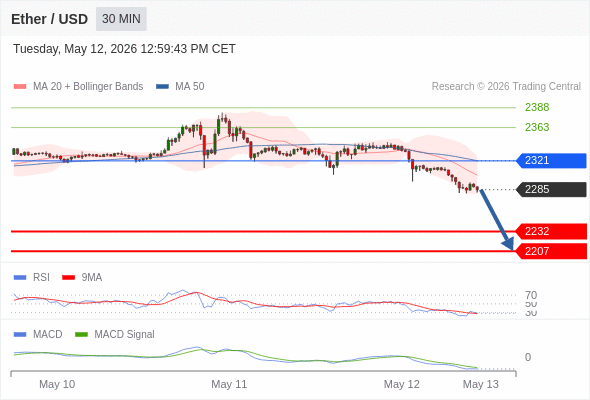Click the 30 MIN timeframe badge

pyautogui.click(x=121, y=19)
